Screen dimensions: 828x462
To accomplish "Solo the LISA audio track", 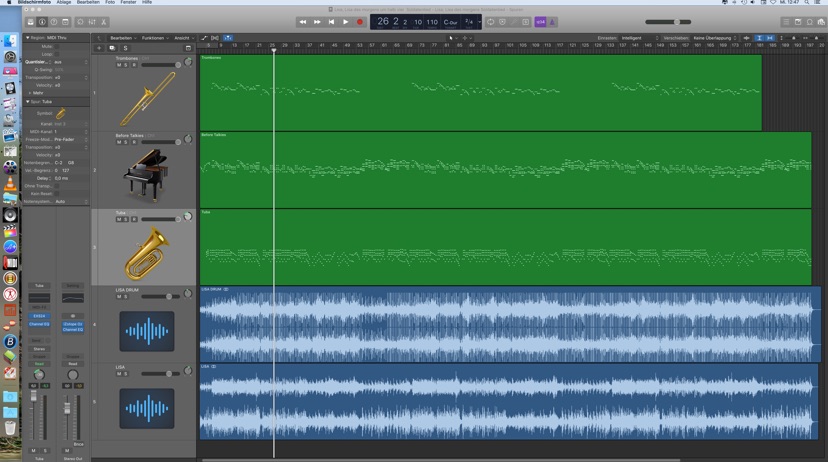I will point(126,374).
